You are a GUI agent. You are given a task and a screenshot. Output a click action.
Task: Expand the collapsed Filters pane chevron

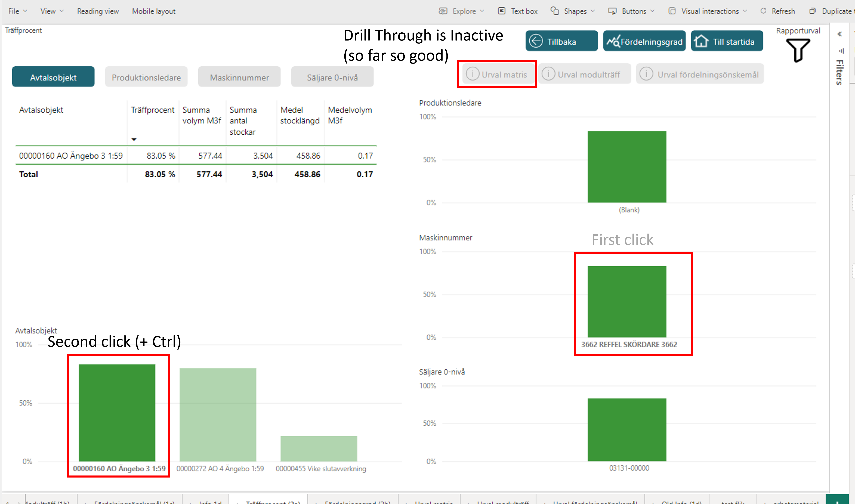point(840,34)
